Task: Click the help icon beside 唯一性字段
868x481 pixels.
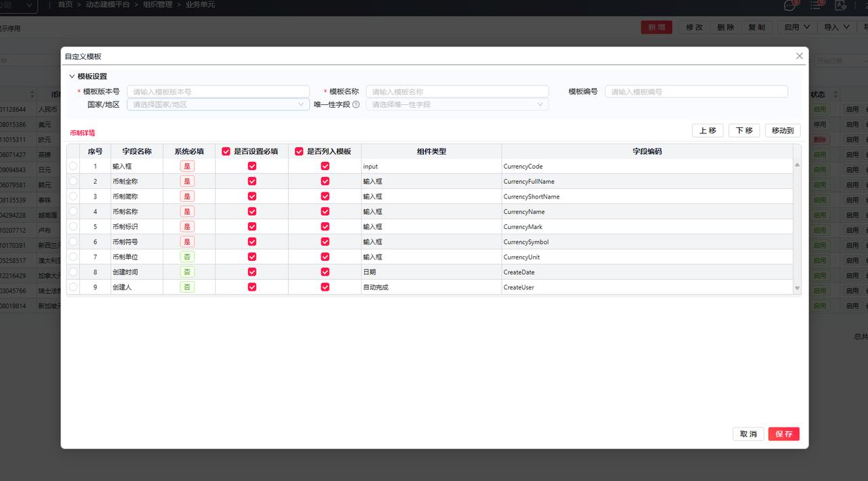Action: point(356,104)
